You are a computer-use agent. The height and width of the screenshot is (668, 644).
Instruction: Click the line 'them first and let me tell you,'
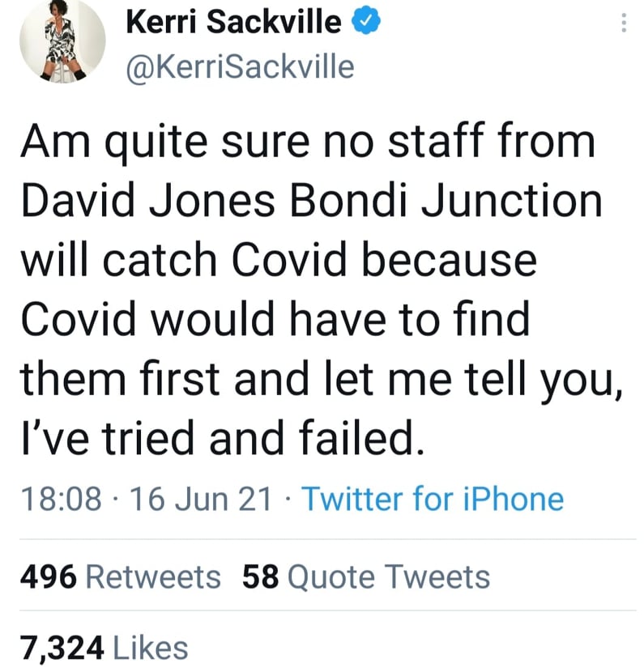321,380
